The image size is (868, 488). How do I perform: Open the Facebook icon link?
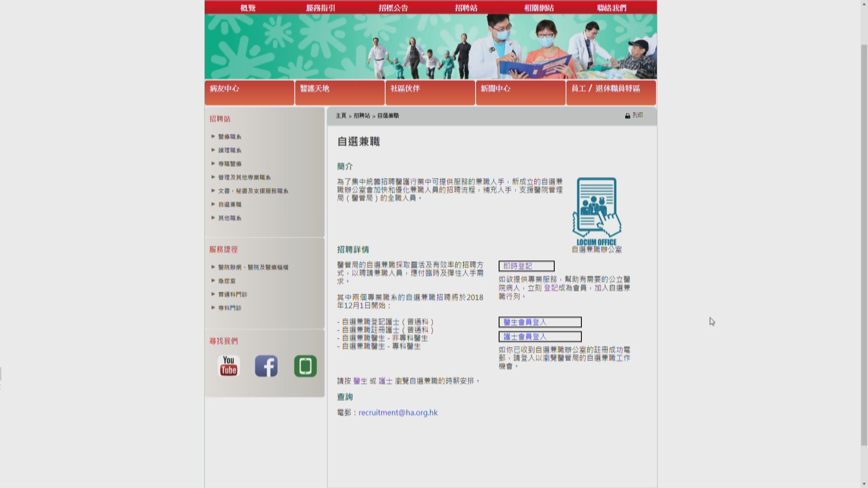click(x=266, y=366)
